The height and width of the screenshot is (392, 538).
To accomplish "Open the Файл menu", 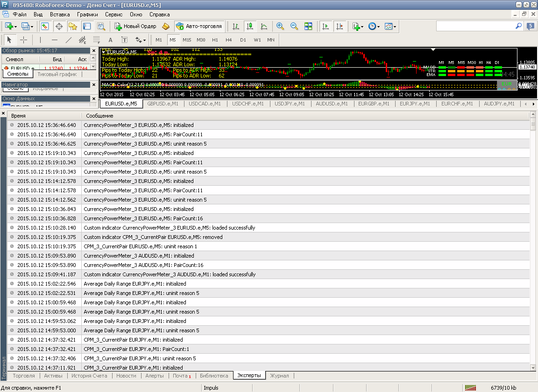I will coord(20,14).
